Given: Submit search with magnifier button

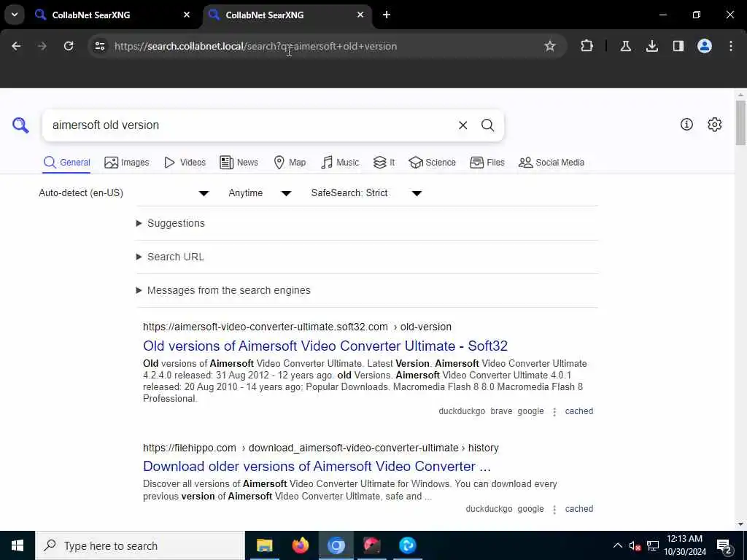Looking at the screenshot, I should pyautogui.click(x=487, y=125).
